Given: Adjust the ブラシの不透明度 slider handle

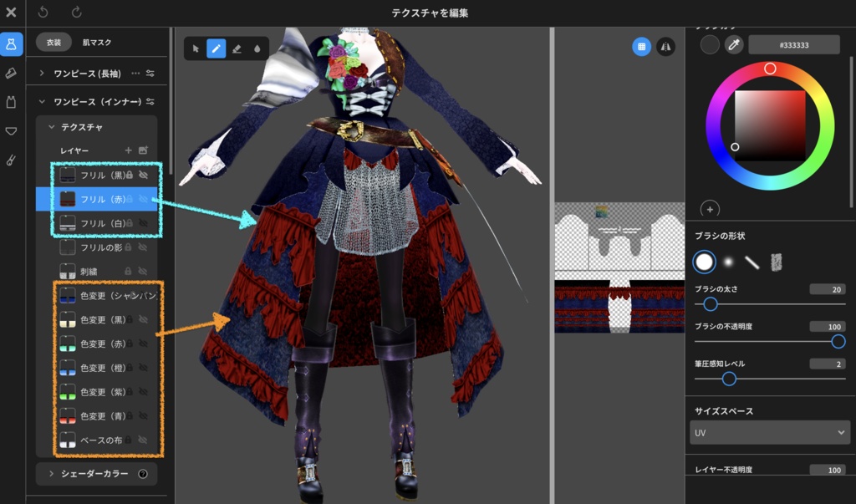Looking at the screenshot, I should click(838, 341).
